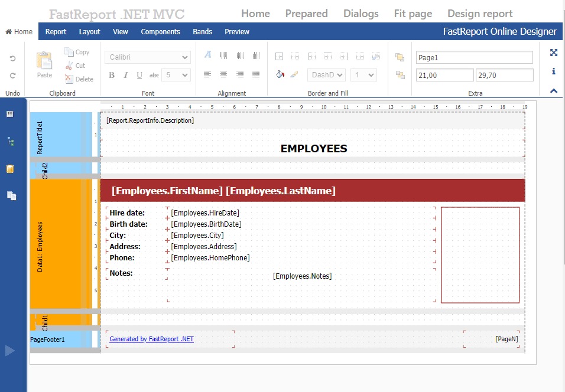Toggle underline text formatting

point(139,75)
